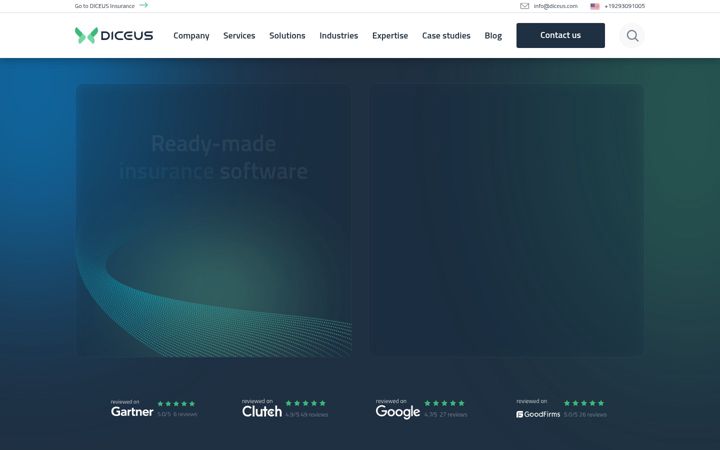Open the Gartner reviews badge
Viewport: 720px width, 450px height.
(x=154, y=408)
